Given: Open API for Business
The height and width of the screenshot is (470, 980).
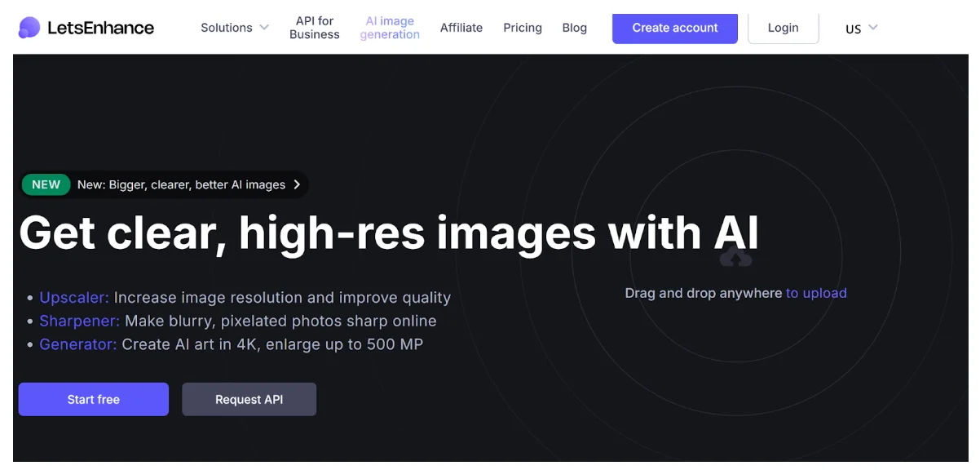Looking at the screenshot, I should coord(314,28).
